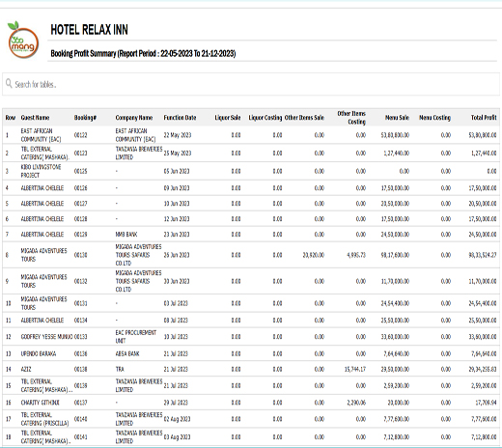Select guest TBL EXTERNAL CATERING (PRISCILLA)
Screen dimensions: 502x448
pyautogui.click(x=44, y=419)
